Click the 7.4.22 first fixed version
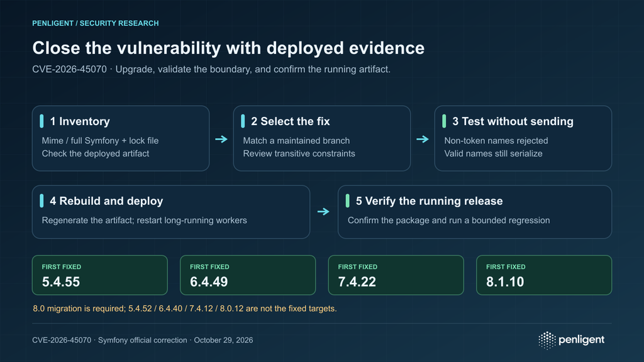Image resolution: width=644 pixels, height=362 pixels. (357, 282)
